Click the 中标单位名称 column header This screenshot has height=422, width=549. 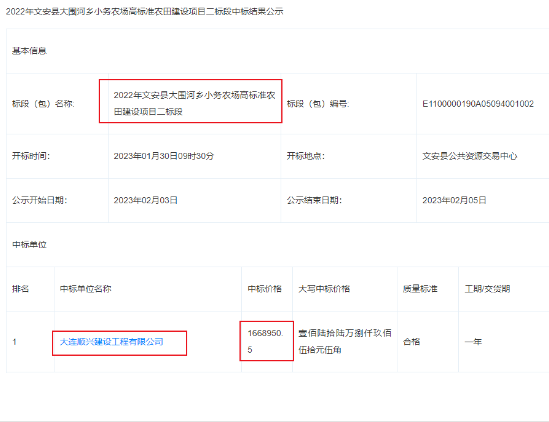click(x=85, y=289)
